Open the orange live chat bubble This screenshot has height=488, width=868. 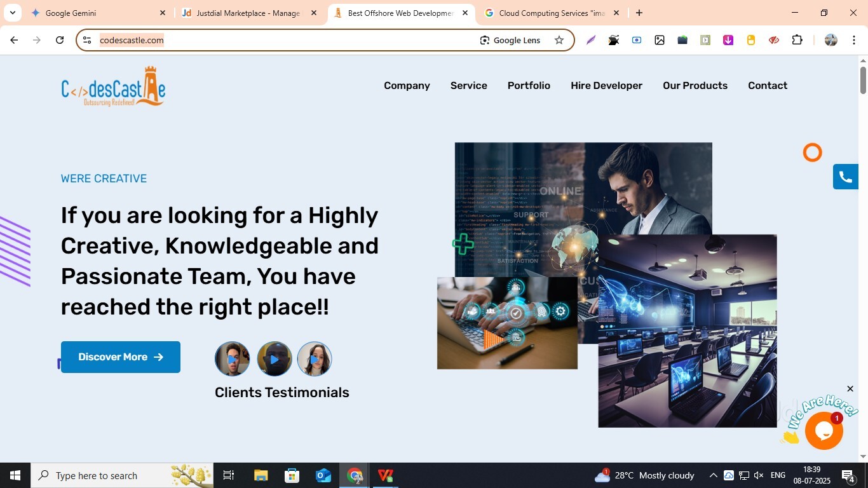click(824, 431)
